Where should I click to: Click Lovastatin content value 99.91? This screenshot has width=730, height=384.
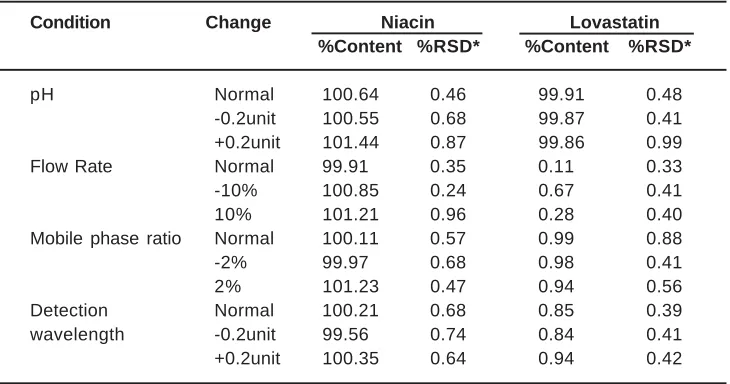(561, 94)
